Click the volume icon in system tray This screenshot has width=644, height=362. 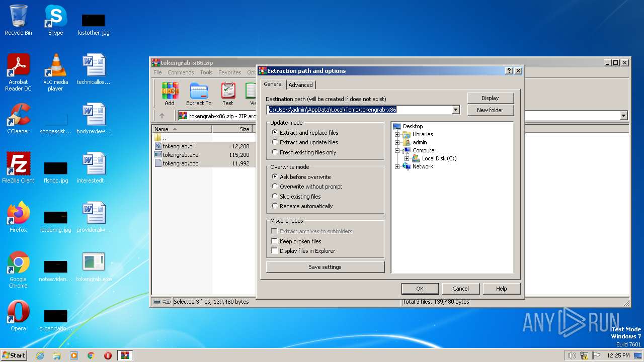click(x=572, y=355)
